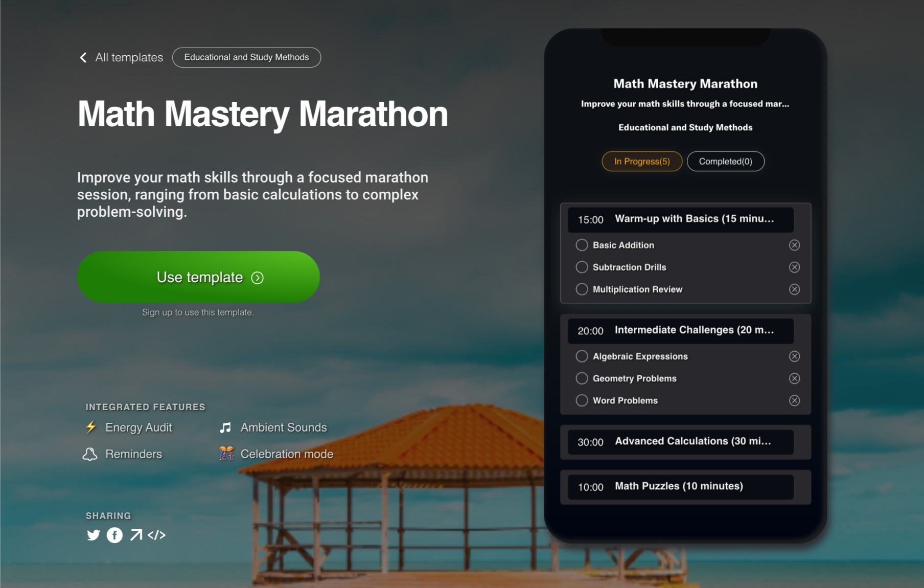Mark Basic Addition as complete

(582, 245)
